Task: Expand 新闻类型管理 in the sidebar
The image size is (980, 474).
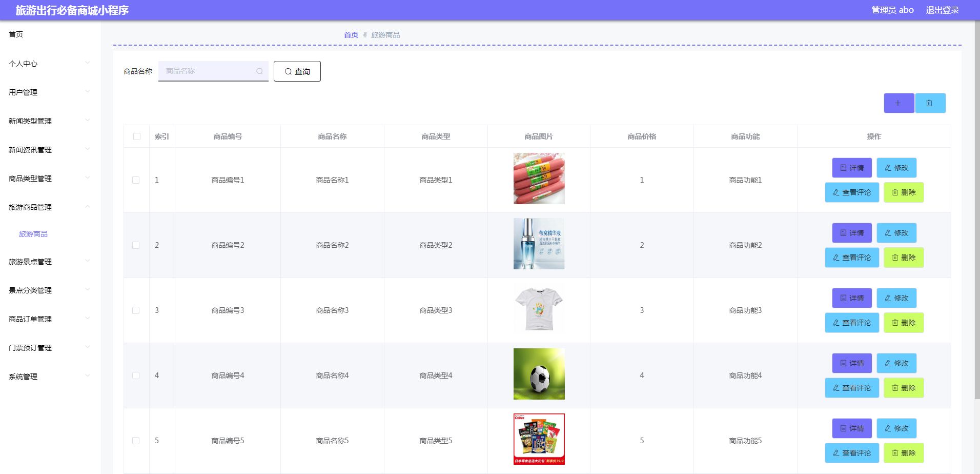Action: [50, 121]
